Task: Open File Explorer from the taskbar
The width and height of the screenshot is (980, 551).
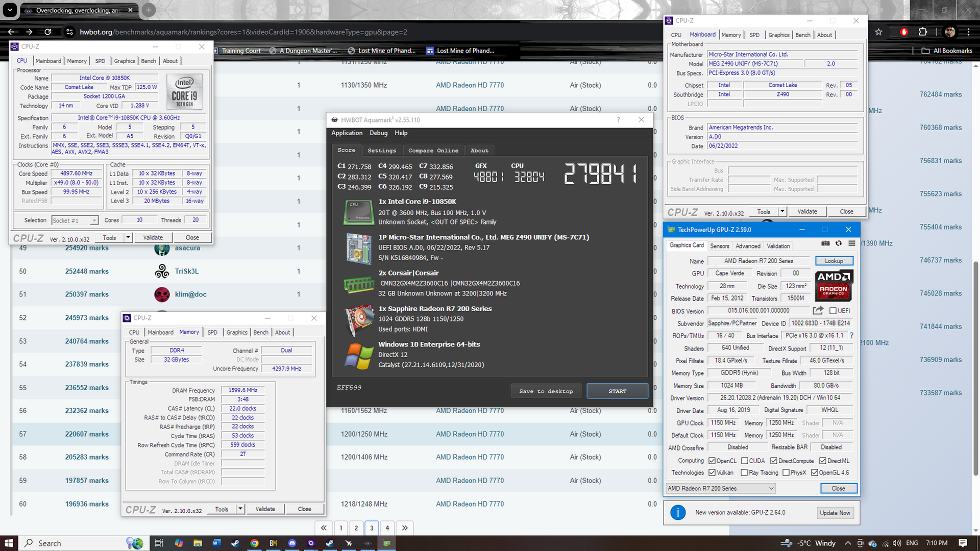Action: pos(198,543)
